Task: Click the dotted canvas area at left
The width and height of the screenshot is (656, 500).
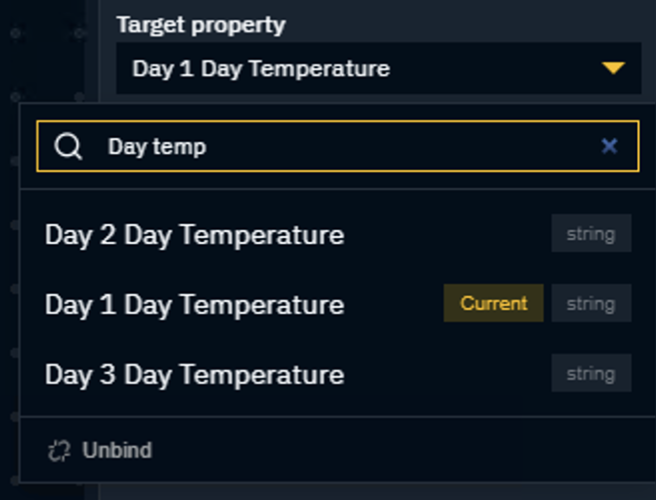Action: click(x=46, y=50)
